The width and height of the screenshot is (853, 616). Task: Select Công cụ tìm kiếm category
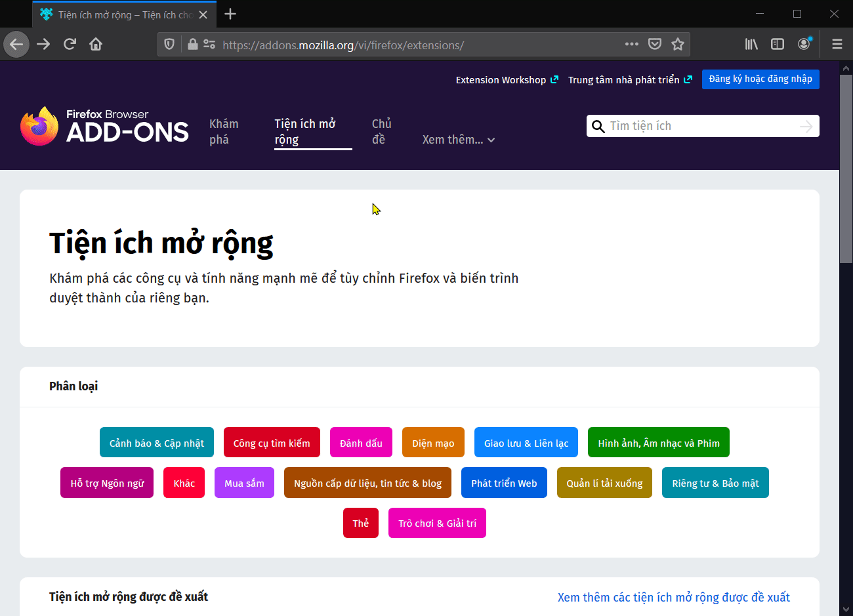[272, 443]
